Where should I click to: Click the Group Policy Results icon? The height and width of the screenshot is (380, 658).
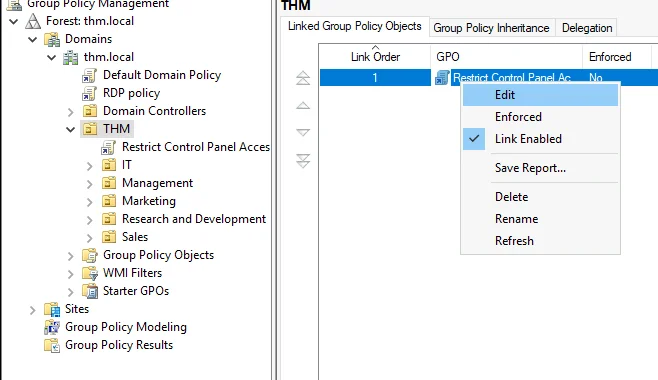tap(52, 346)
